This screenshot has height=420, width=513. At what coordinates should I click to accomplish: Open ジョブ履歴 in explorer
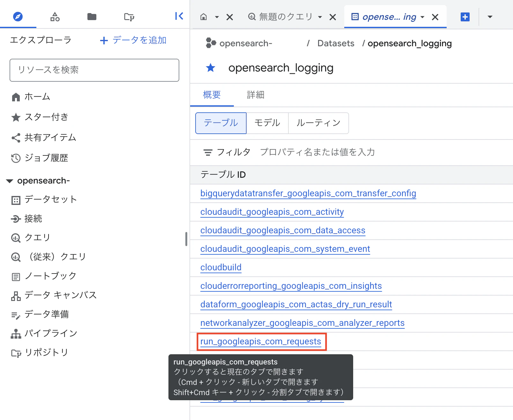click(x=40, y=158)
